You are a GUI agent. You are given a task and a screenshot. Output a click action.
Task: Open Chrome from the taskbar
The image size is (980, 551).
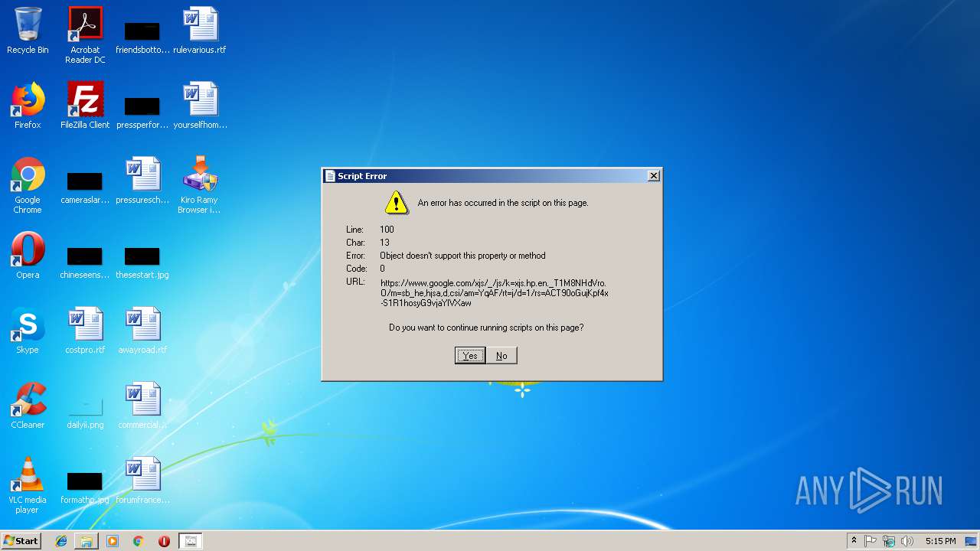[x=138, y=541]
